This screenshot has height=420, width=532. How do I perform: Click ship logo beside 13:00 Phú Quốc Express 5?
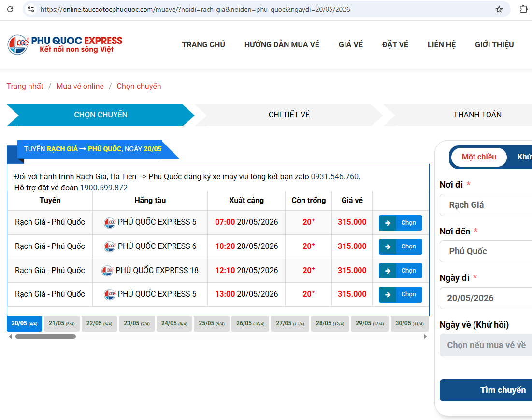(110, 294)
